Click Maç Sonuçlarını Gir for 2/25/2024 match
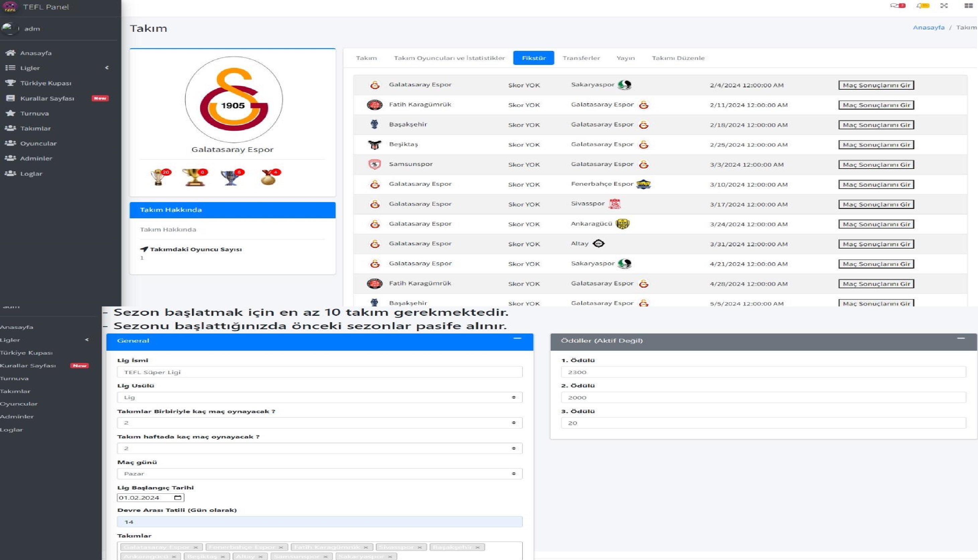 876,145
